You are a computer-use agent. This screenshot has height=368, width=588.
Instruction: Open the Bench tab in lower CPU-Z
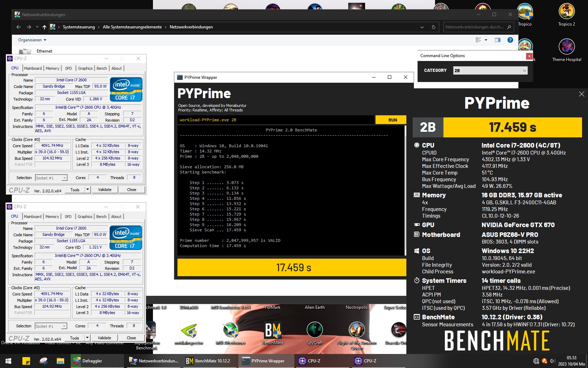(101, 217)
